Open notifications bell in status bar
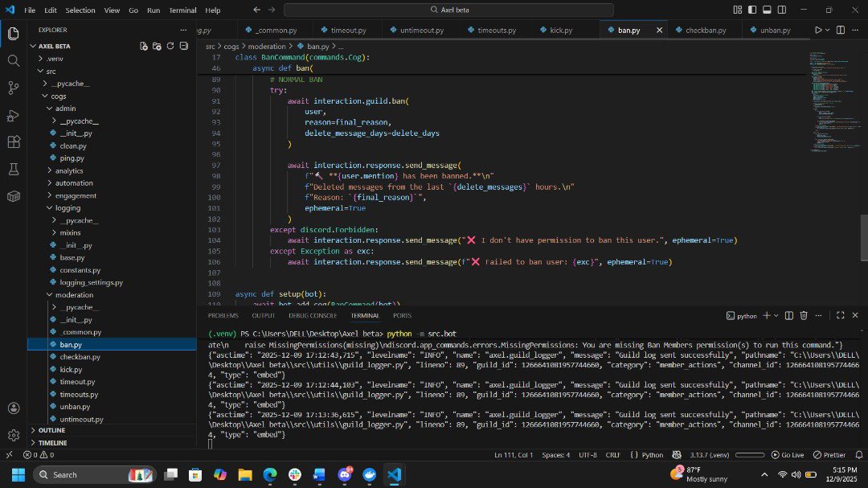The height and width of the screenshot is (488, 868). click(859, 455)
